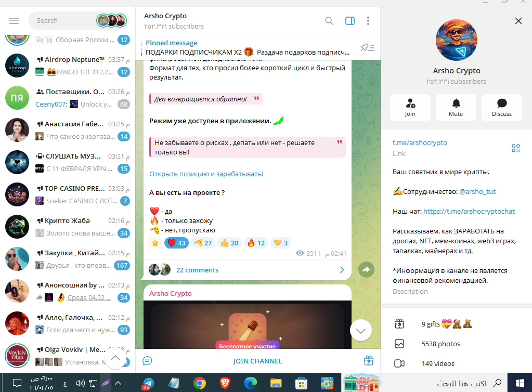This screenshot has width=532, height=392.
Task: Mute the Arsho Crypto channel
Action: tap(456, 108)
